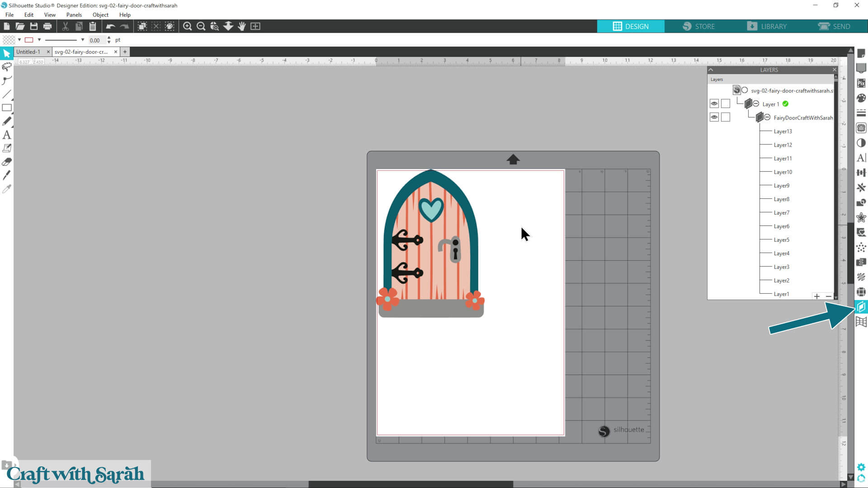Click the Save disk icon
Image resolution: width=868 pixels, height=488 pixels.
click(x=34, y=26)
